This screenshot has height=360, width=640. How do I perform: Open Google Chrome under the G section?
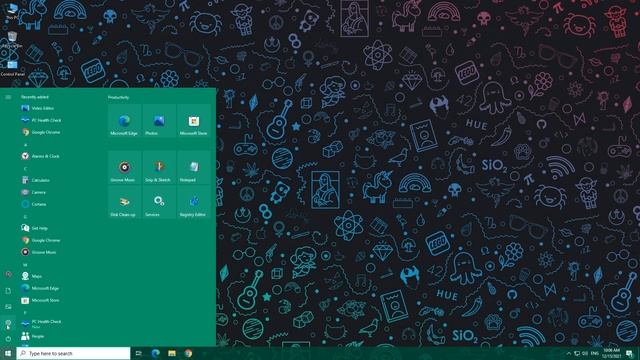(59, 240)
